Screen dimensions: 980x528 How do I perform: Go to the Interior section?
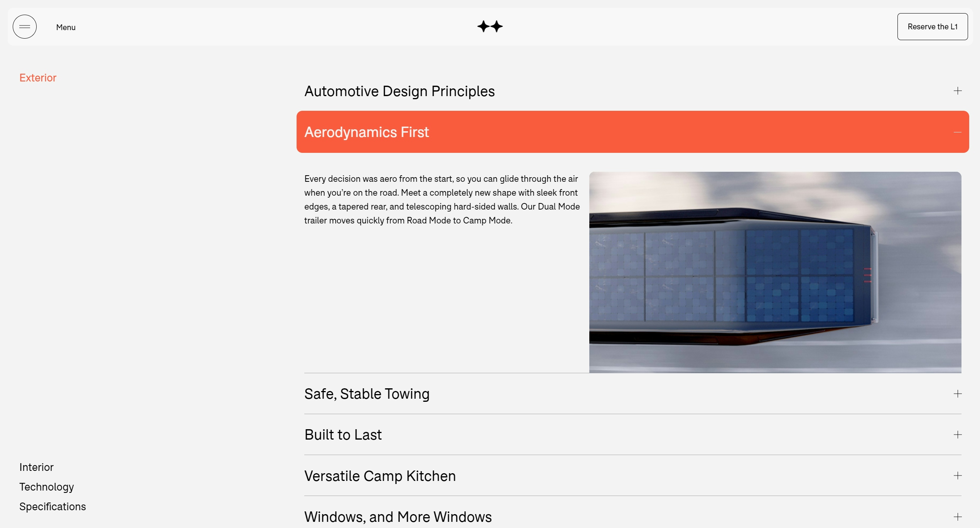point(36,467)
